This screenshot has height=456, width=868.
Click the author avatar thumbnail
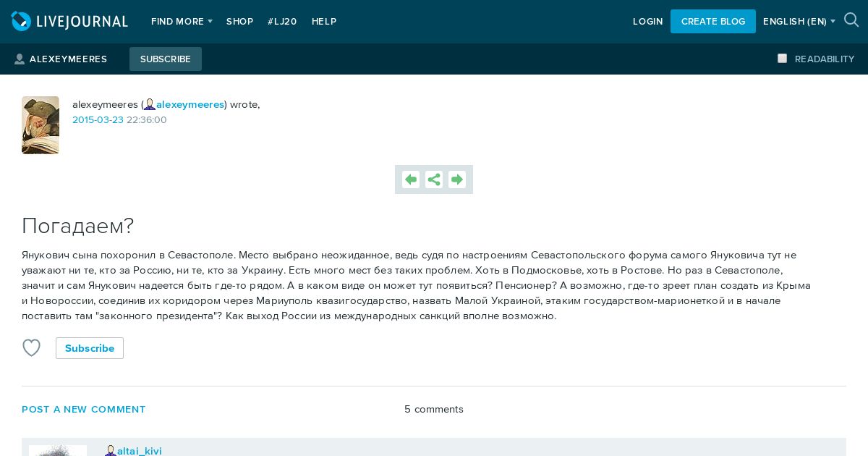click(41, 125)
